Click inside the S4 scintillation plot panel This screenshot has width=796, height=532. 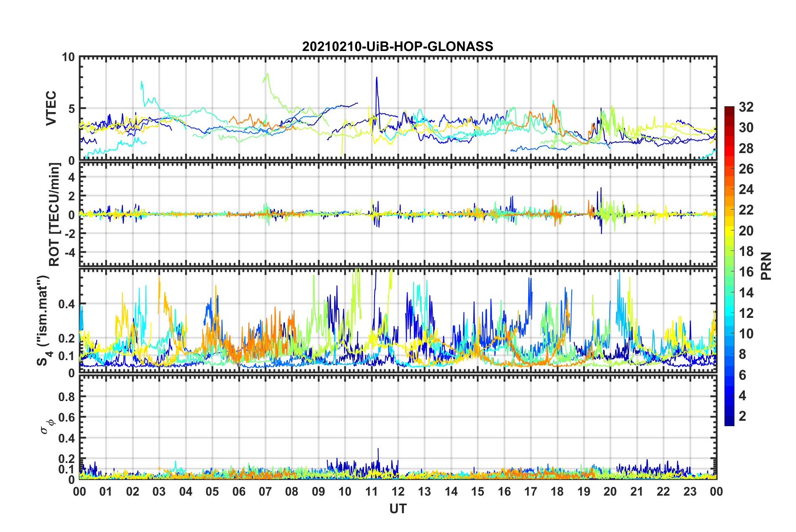coord(398,321)
